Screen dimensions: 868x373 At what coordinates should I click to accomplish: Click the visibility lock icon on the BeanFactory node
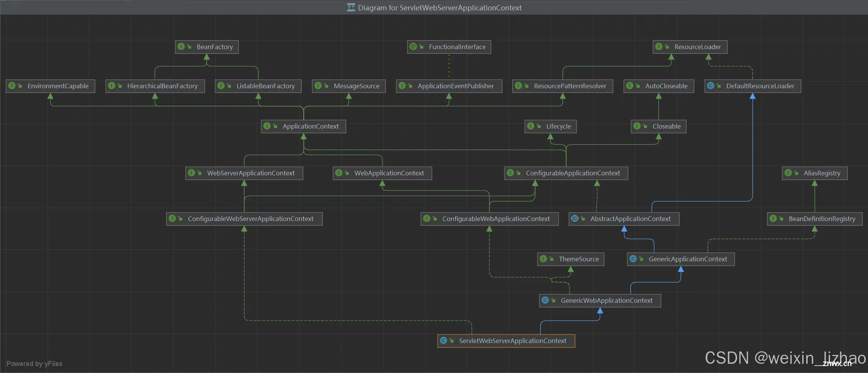[x=189, y=46]
